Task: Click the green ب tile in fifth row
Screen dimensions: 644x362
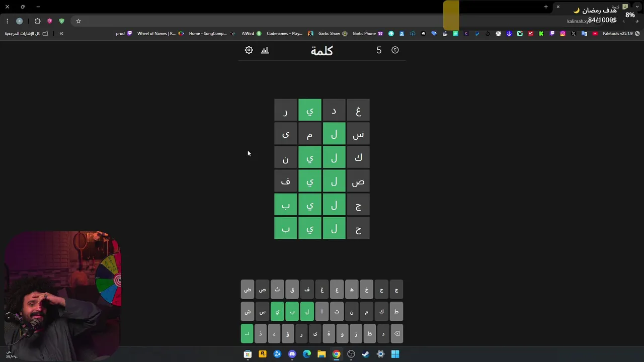Action: [x=285, y=205]
